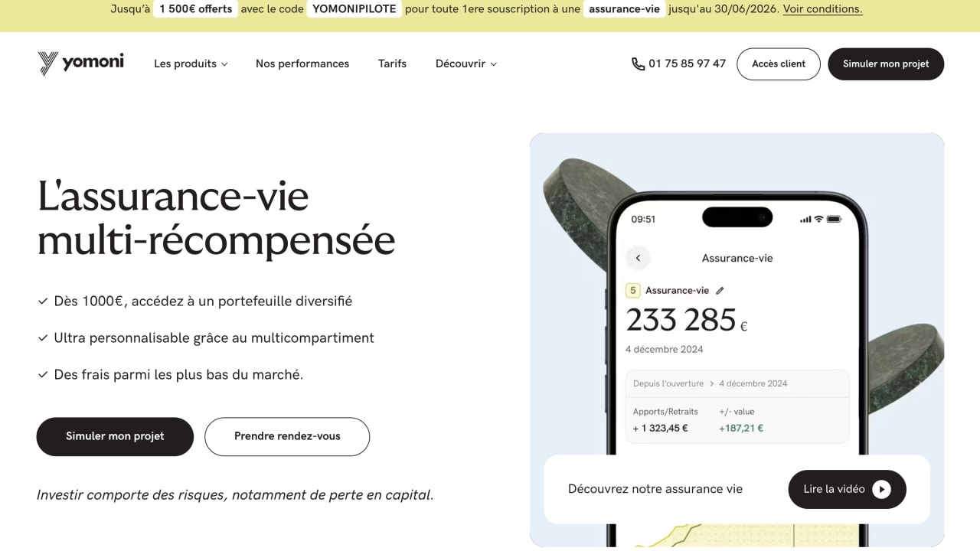The image size is (980, 551).
Task: Click the numbered badge 5 next to Assurance-vie
Action: coord(632,290)
